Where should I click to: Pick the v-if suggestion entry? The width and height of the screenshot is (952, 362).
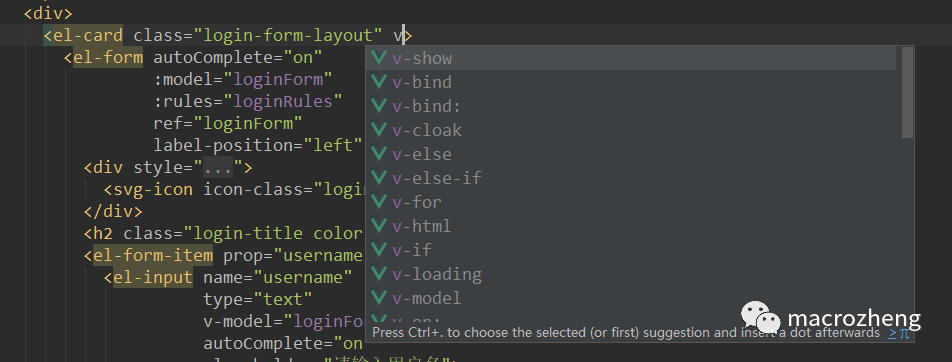coord(631,250)
